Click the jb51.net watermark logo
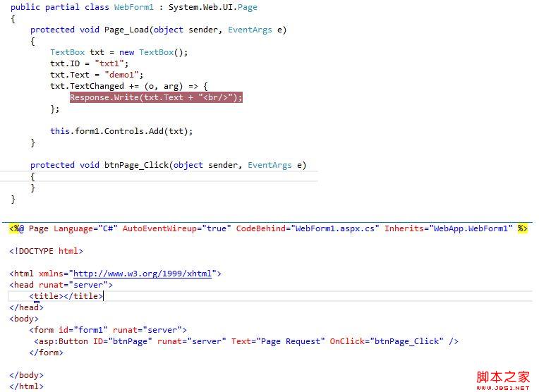 [x=502, y=379]
